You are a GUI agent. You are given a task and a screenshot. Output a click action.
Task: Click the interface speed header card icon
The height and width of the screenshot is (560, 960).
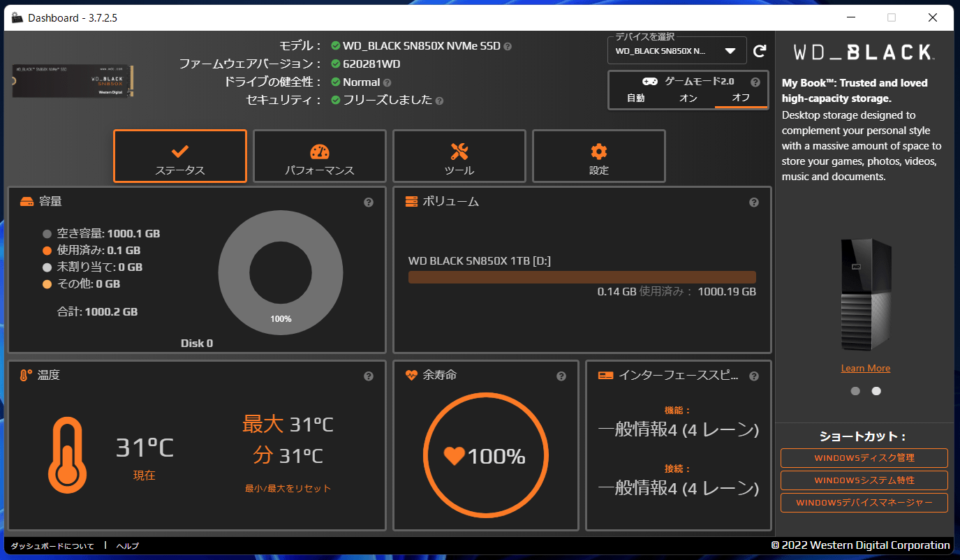coord(606,376)
